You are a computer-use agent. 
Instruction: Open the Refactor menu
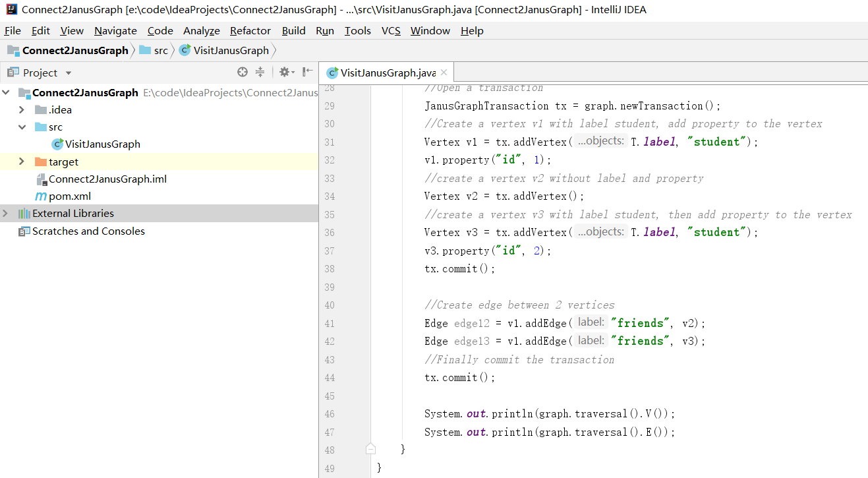click(x=250, y=31)
